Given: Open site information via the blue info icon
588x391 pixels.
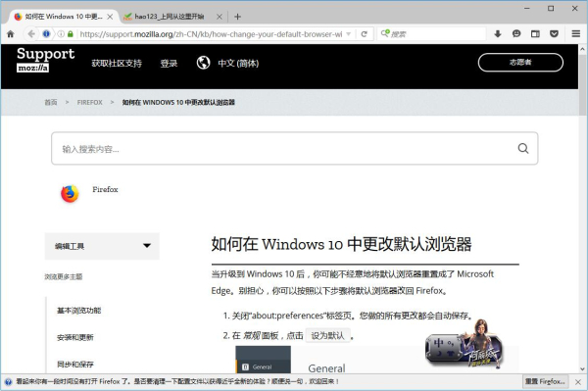Looking at the screenshot, I should (46, 34).
